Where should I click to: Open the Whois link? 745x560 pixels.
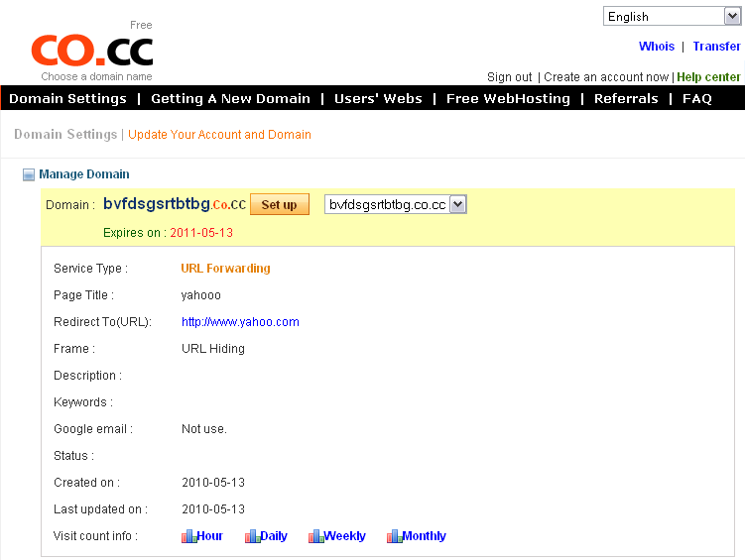coord(657,46)
